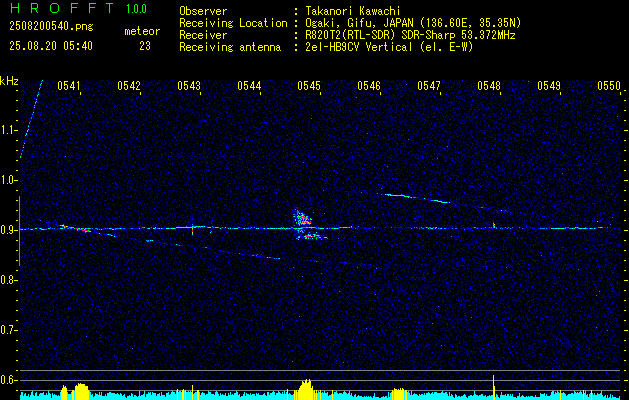Viewport: 629px width, 400px height.
Task: Click the 0550 time marker
Action: 609,85
